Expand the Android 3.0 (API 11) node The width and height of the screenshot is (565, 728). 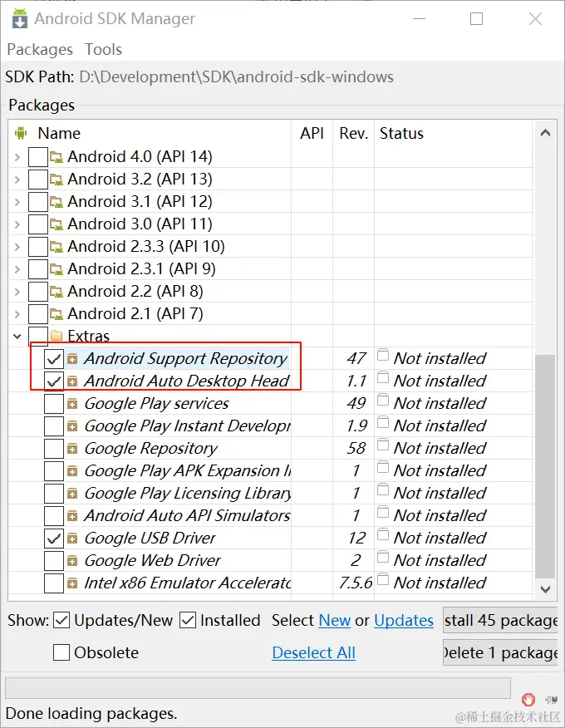(x=17, y=224)
